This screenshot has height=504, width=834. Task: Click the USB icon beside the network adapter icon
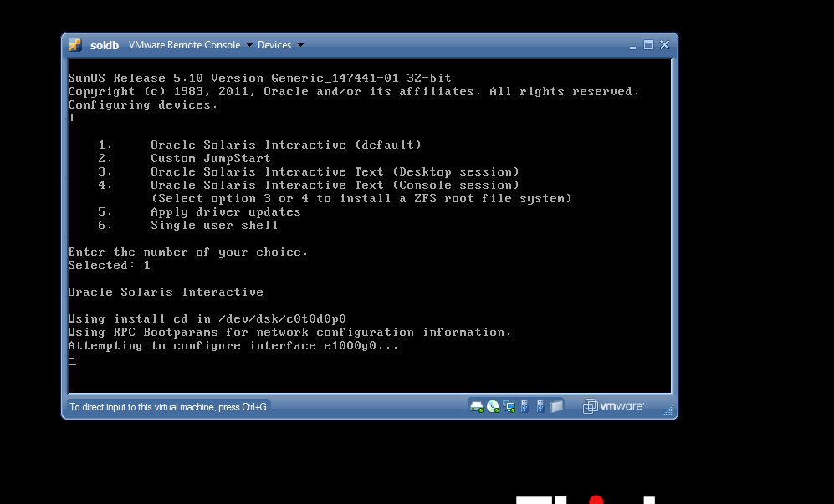tap(524, 407)
